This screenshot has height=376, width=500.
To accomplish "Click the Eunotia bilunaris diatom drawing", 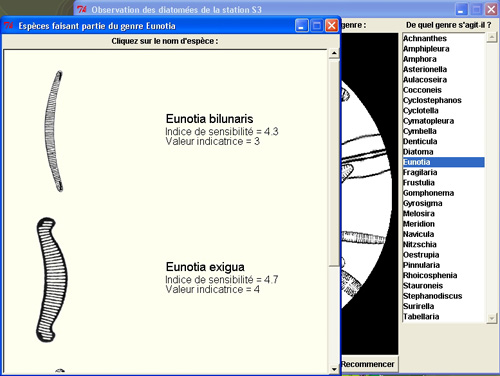I will tap(54, 131).
